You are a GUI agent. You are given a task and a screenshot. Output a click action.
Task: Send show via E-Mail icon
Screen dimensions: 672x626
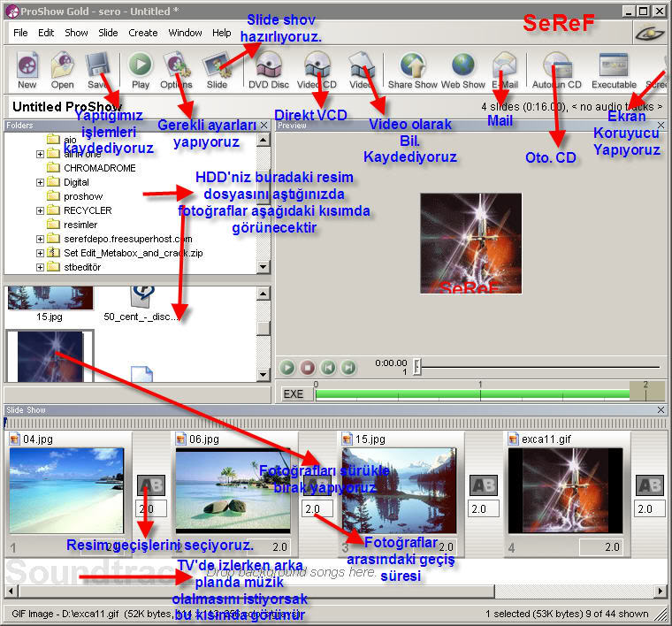click(x=505, y=70)
